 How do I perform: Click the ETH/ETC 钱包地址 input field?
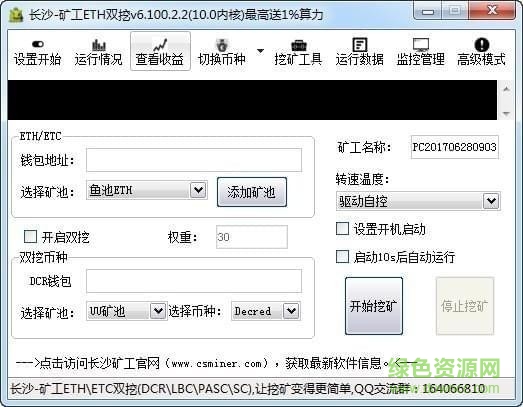click(x=194, y=160)
